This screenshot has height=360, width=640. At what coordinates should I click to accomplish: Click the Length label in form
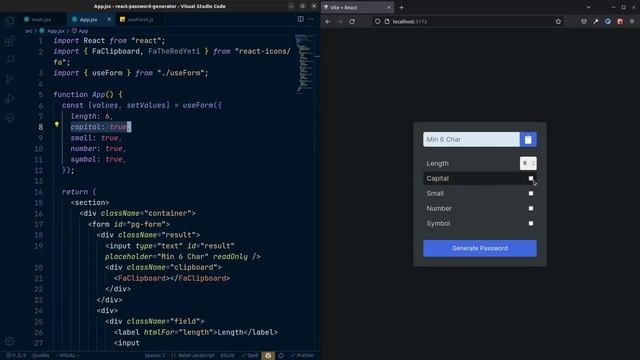438,163
